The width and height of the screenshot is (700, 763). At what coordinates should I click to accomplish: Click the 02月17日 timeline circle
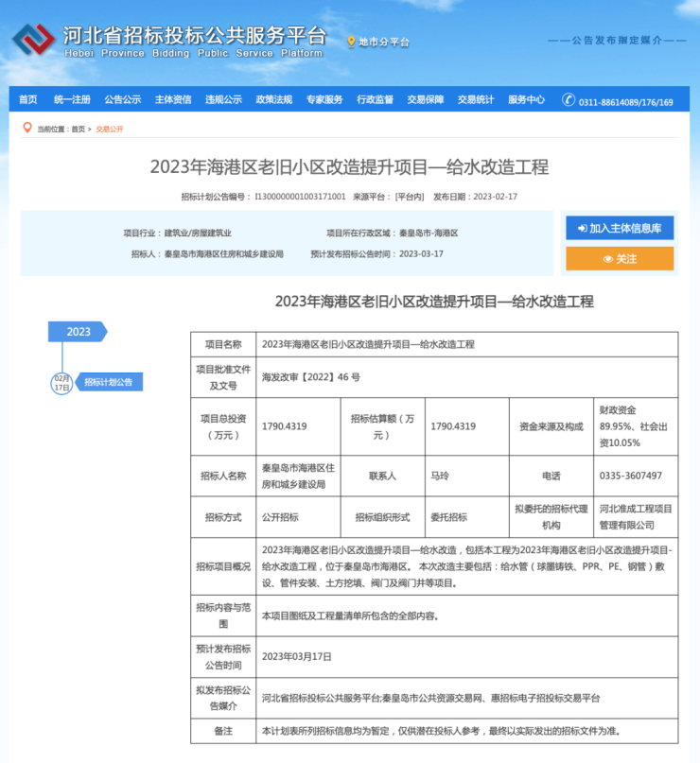click(61, 383)
